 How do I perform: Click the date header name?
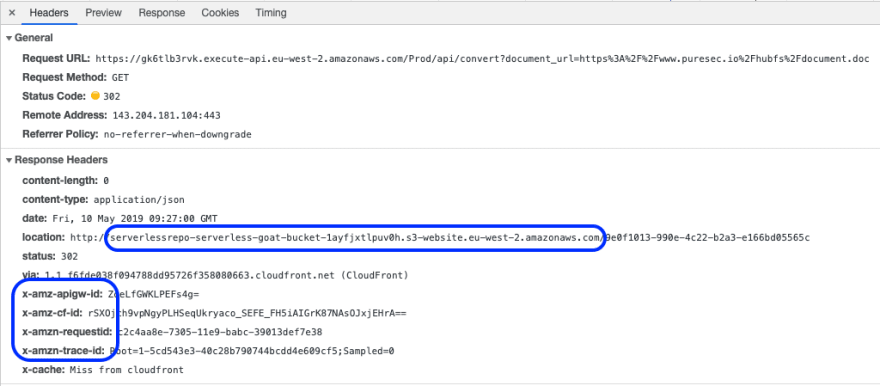(x=35, y=219)
